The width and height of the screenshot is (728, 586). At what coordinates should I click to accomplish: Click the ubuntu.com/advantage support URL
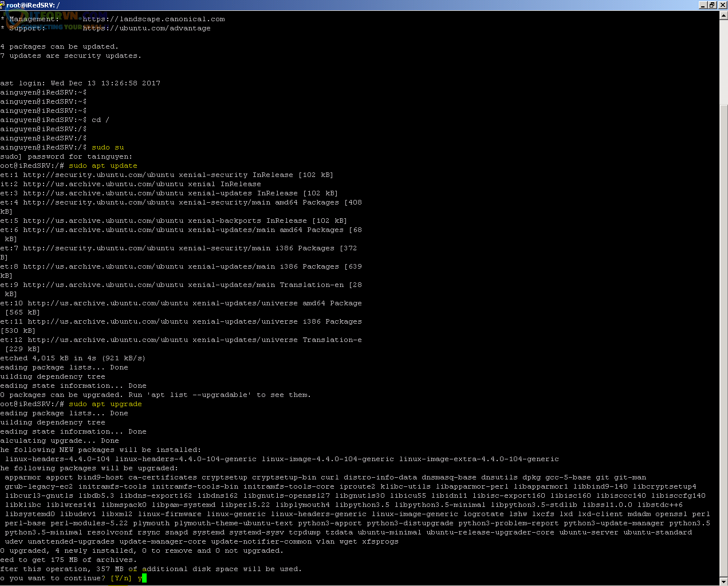click(x=146, y=28)
